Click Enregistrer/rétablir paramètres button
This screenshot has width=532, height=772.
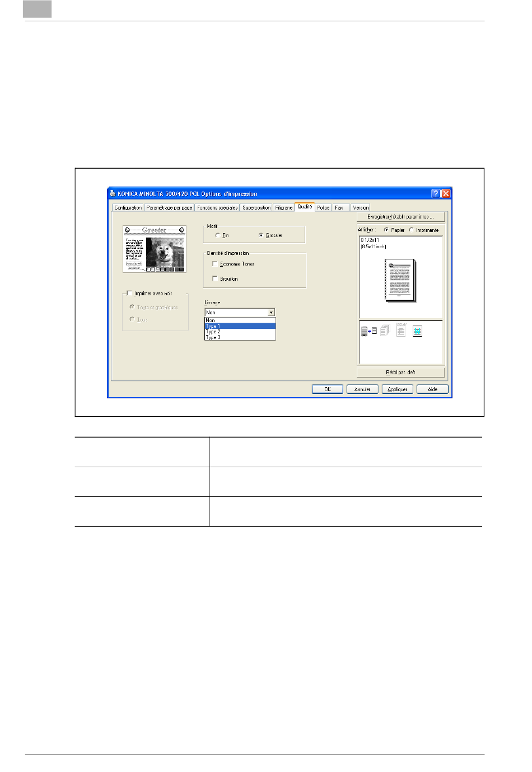(401, 217)
